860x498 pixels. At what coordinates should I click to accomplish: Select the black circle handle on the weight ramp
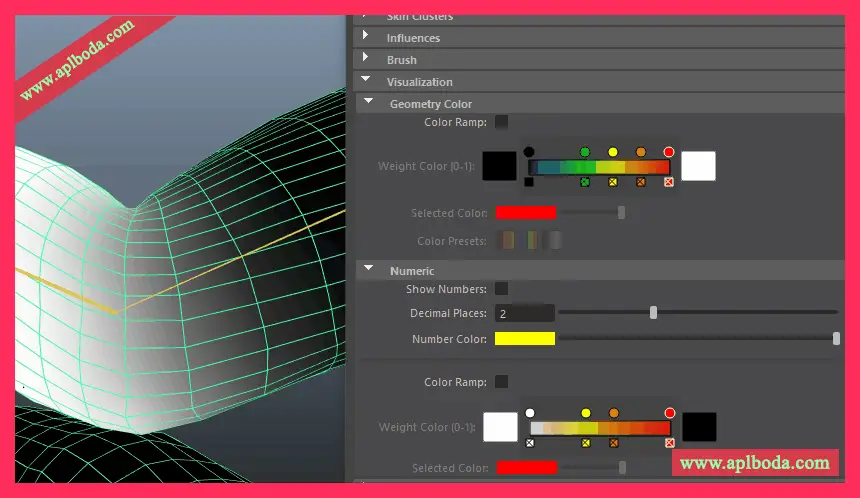pyautogui.click(x=529, y=152)
